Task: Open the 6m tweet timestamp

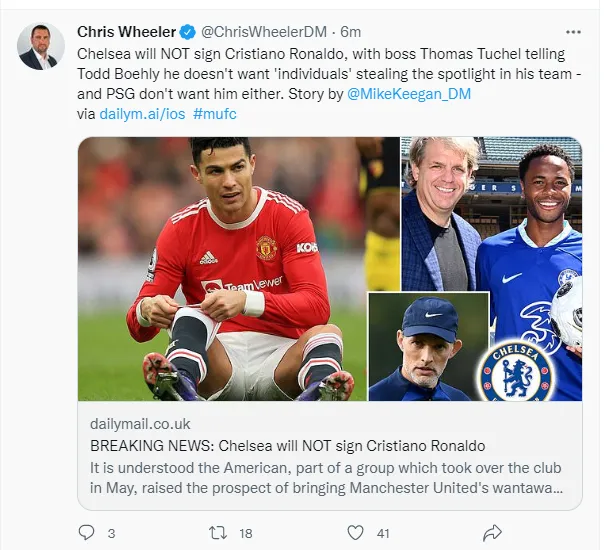Action: point(350,31)
